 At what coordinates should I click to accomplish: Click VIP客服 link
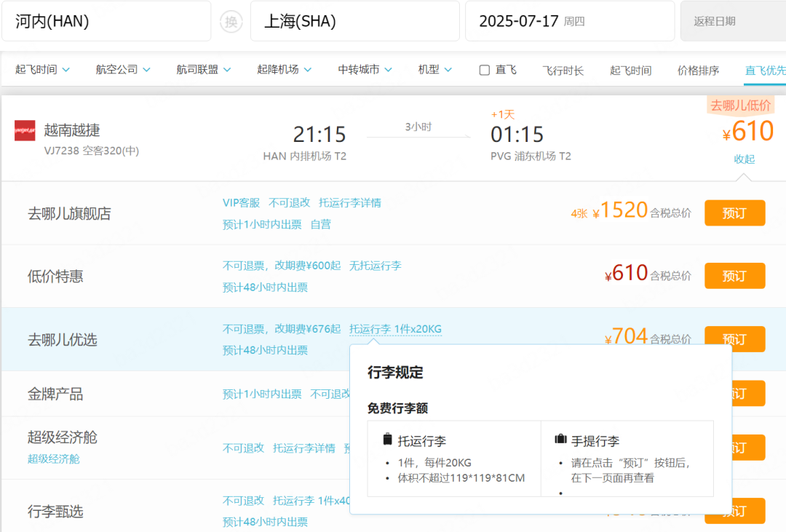[x=241, y=202]
